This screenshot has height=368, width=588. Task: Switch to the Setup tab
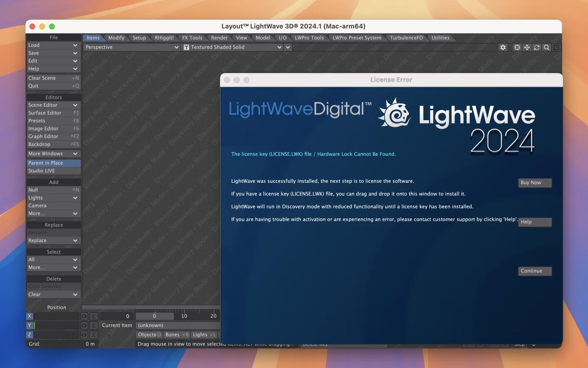tap(139, 38)
